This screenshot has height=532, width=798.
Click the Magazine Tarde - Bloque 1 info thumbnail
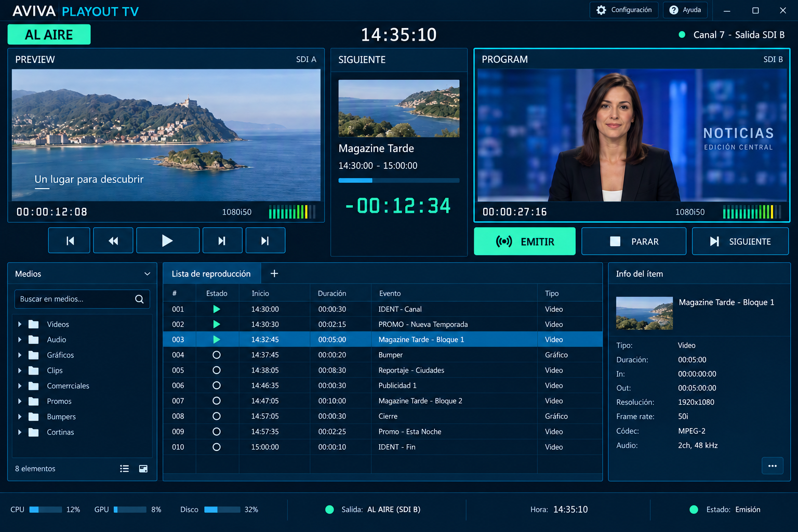644,313
